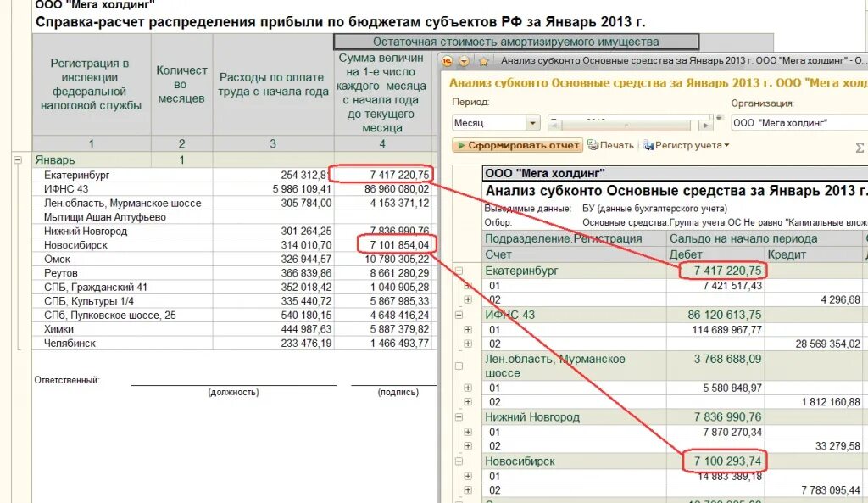
Task: Click the Печать printer icon
Action: click(x=593, y=145)
